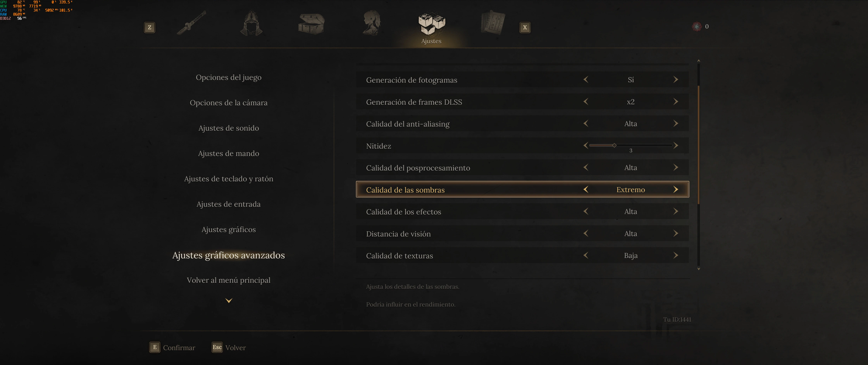Lower Calidad de las sombras with left arrow
868x365 pixels.
(586, 189)
